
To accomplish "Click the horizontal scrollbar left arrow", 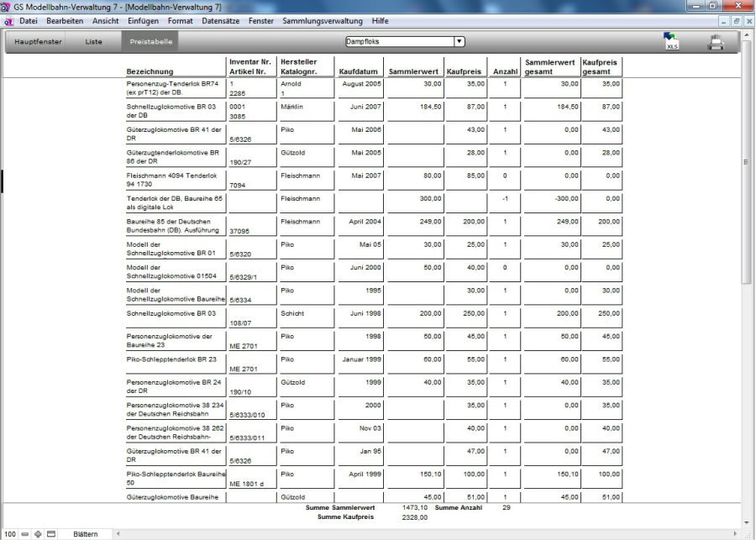I will coord(118,534).
